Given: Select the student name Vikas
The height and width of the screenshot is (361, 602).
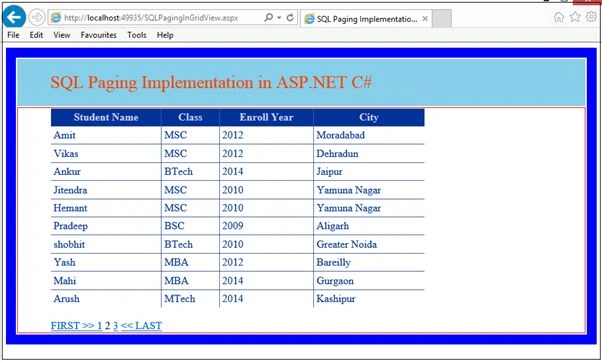Looking at the screenshot, I should point(66,154).
